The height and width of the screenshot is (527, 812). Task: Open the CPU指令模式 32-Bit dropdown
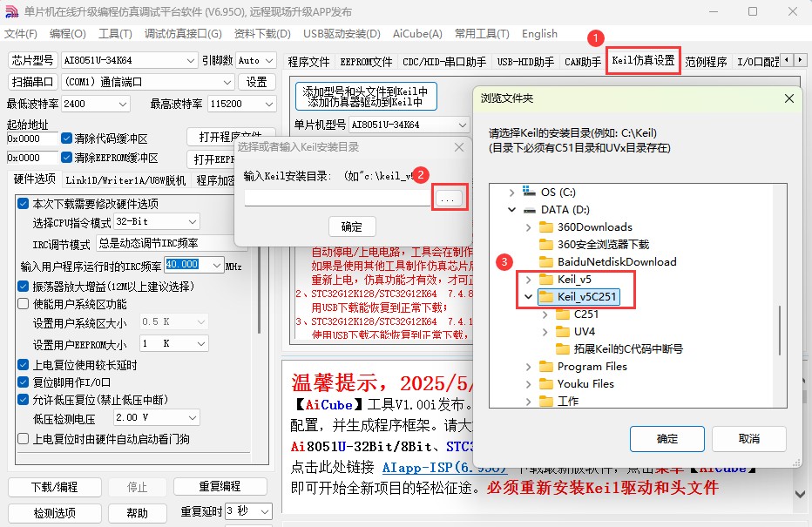click(157, 221)
